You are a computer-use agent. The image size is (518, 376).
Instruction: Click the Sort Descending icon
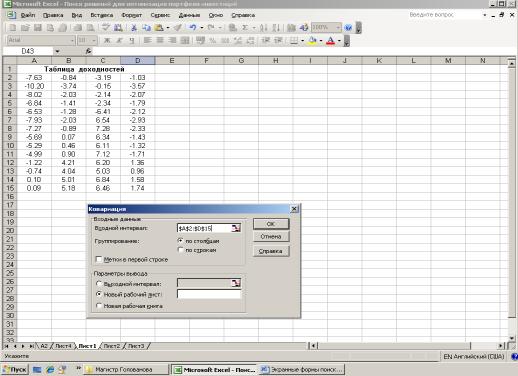click(276, 28)
